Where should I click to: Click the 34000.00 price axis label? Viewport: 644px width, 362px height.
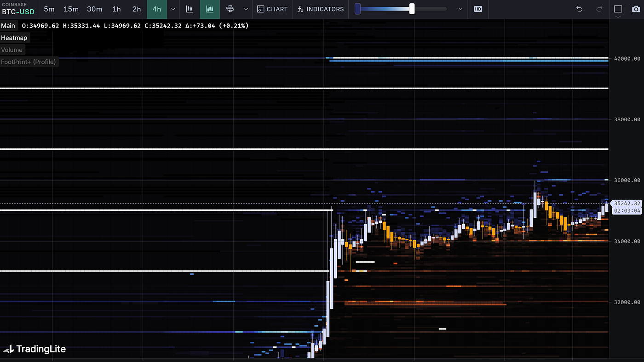(x=627, y=242)
